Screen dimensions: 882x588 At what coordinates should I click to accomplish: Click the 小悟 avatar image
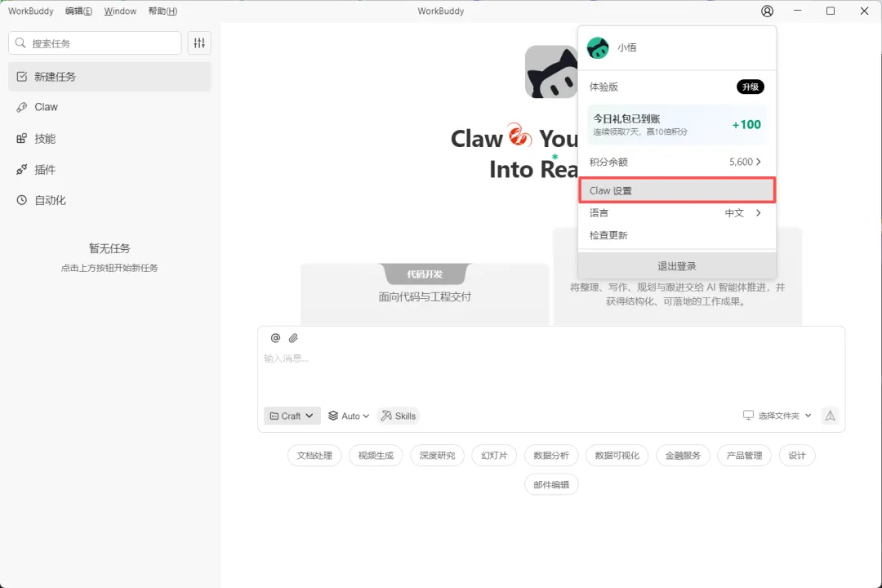[597, 48]
